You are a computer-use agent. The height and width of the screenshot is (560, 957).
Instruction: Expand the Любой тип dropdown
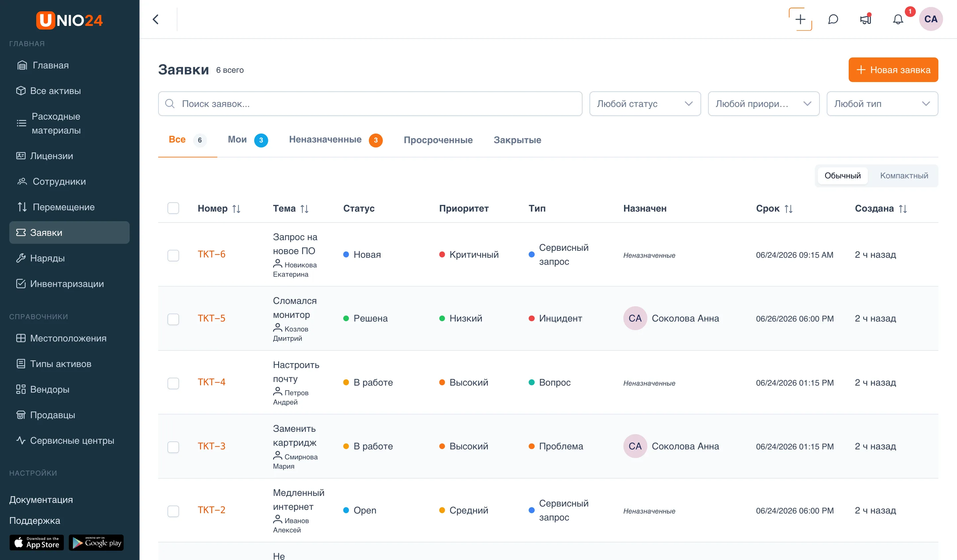[x=882, y=104]
